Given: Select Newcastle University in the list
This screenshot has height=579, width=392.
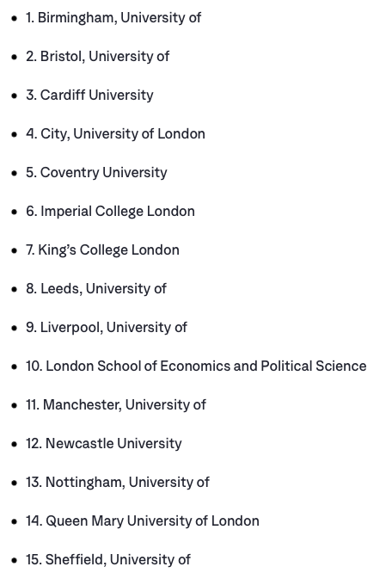Looking at the screenshot, I should [104, 444].
